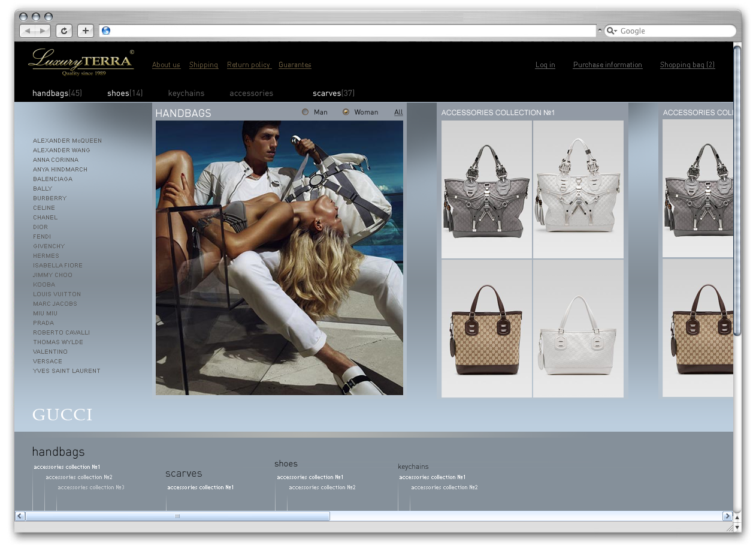Open beige monogram tote in Collection №1
Image resolution: width=756 pixels, height=545 pixels.
[486, 329]
